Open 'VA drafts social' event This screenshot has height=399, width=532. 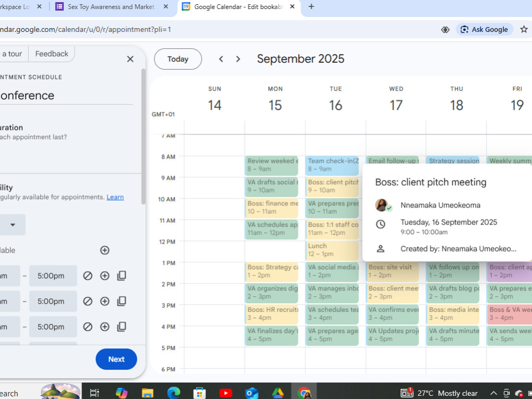click(x=271, y=187)
